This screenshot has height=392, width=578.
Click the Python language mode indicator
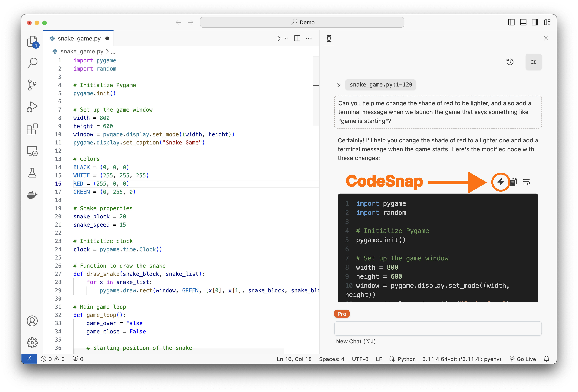pos(406,359)
